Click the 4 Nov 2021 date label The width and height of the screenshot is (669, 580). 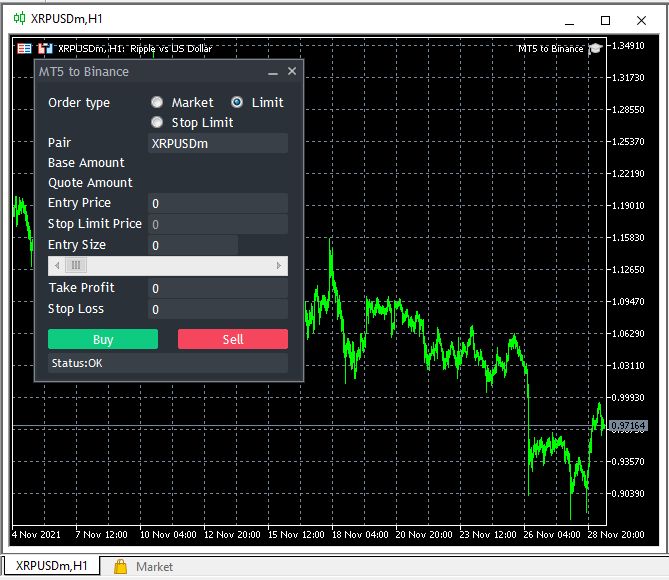pos(36,535)
